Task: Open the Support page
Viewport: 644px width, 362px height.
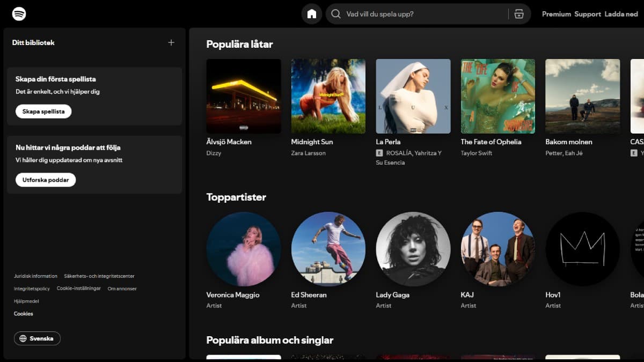Action: click(x=587, y=14)
